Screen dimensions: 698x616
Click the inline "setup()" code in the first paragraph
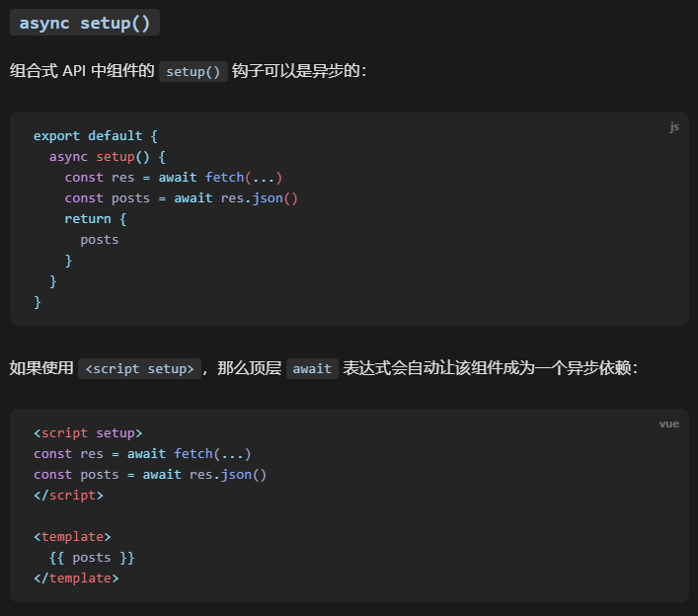194,72
